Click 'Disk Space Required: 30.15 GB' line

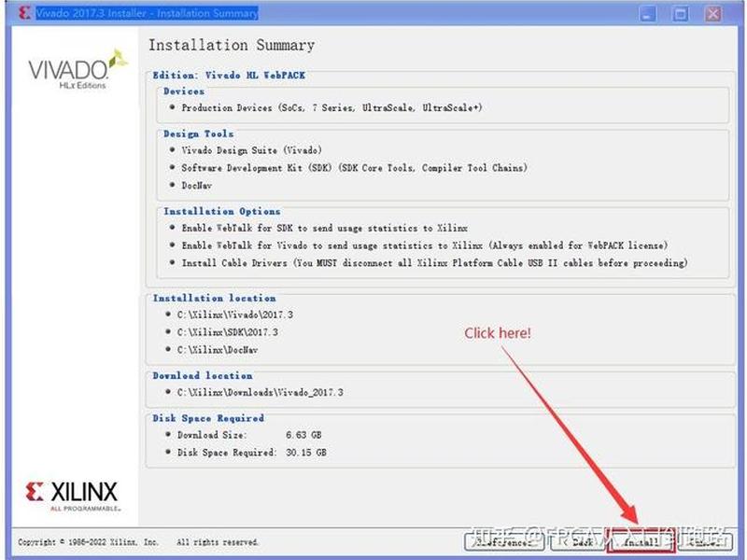pyautogui.click(x=251, y=453)
